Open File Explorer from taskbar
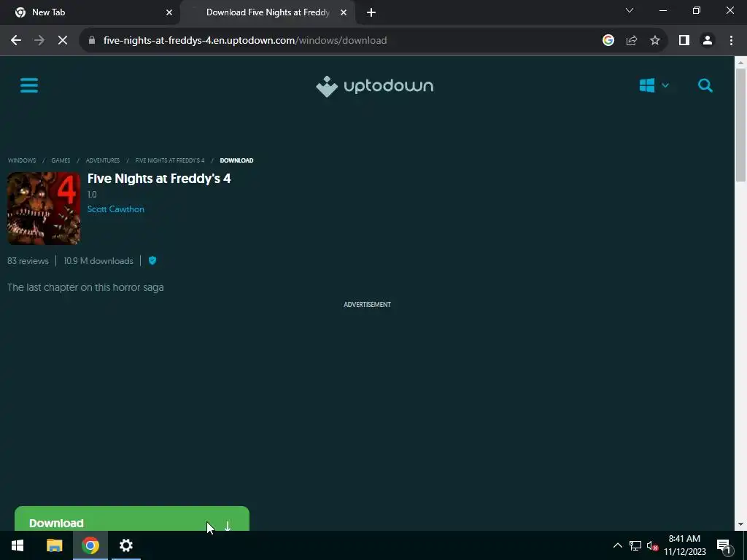The image size is (747, 560). point(54,545)
